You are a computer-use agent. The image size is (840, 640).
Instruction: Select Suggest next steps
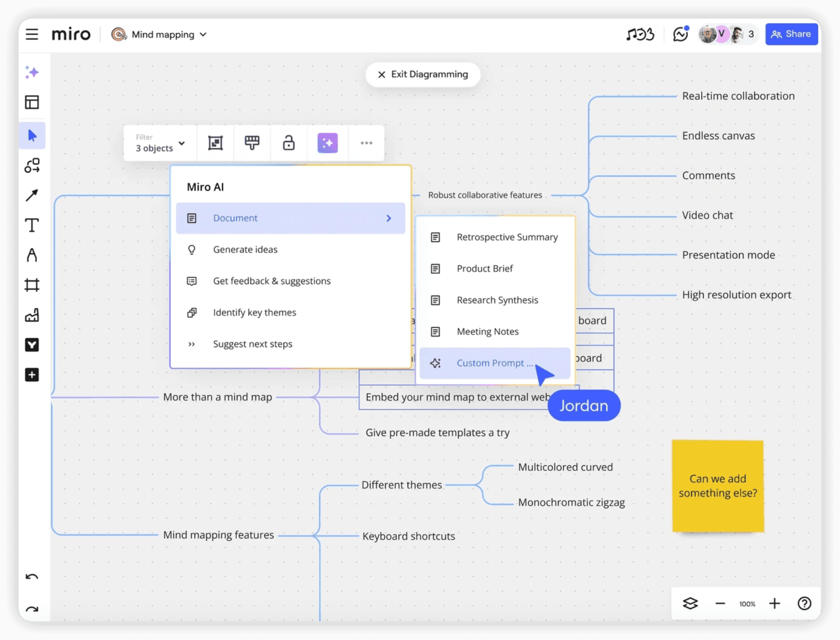[290, 344]
